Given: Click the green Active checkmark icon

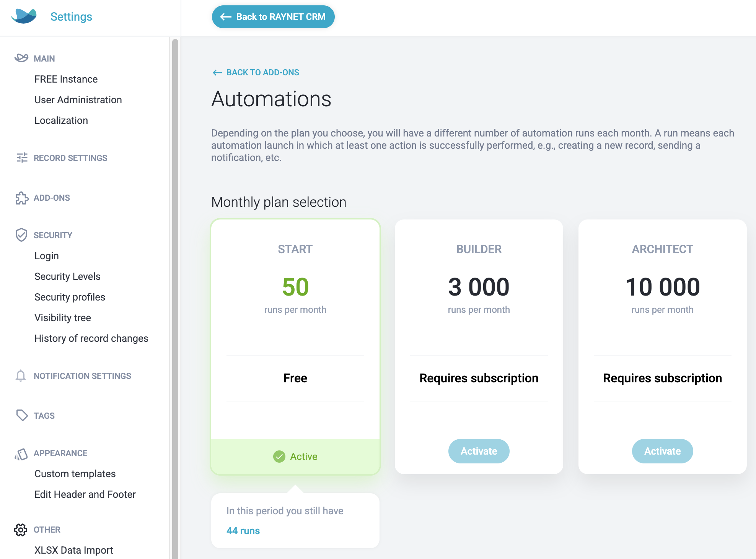Looking at the screenshot, I should (279, 457).
